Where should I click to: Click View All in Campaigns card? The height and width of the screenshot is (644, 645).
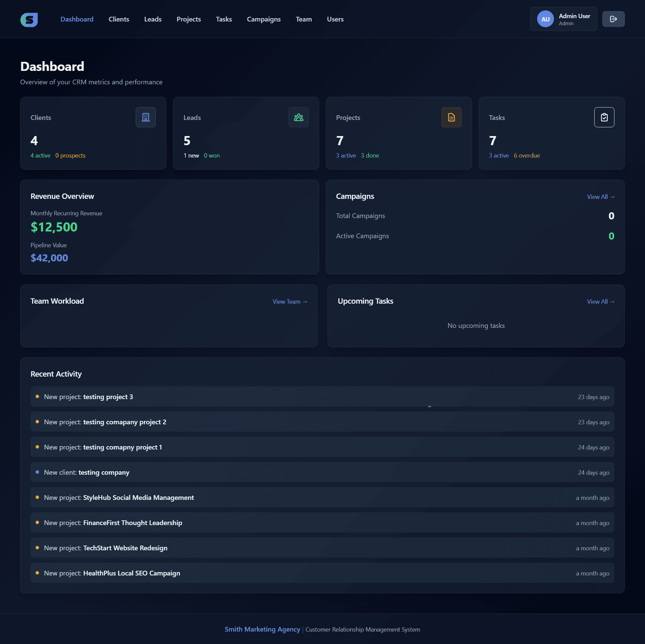coord(601,197)
